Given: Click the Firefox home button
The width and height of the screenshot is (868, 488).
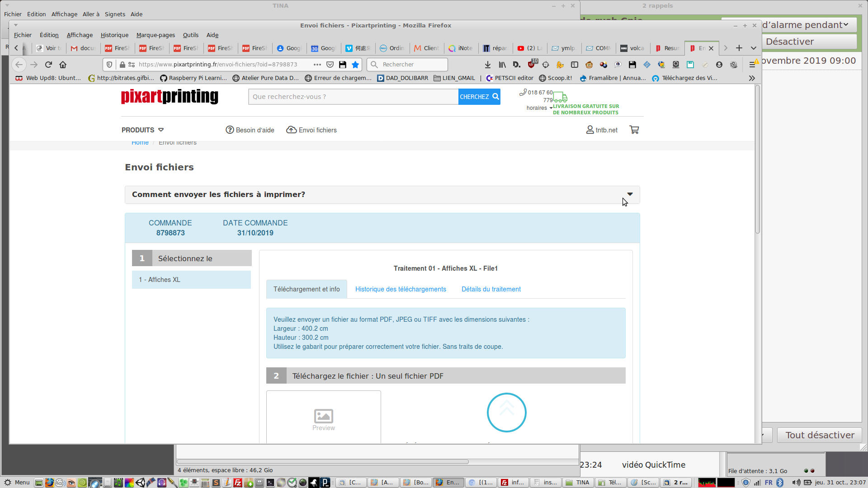Looking at the screenshot, I should pyautogui.click(x=63, y=65).
